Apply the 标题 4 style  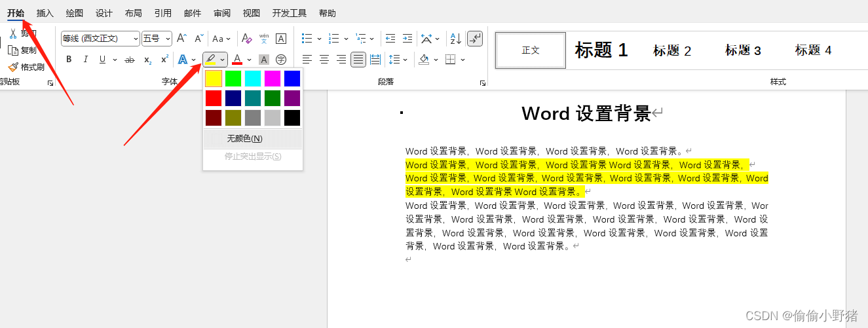[813, 50]
